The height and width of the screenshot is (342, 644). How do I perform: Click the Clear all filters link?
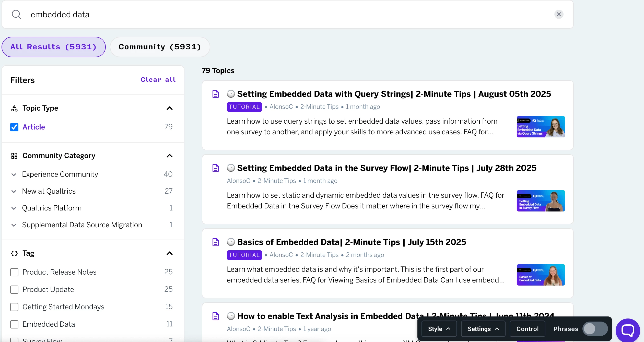point(158,80)
